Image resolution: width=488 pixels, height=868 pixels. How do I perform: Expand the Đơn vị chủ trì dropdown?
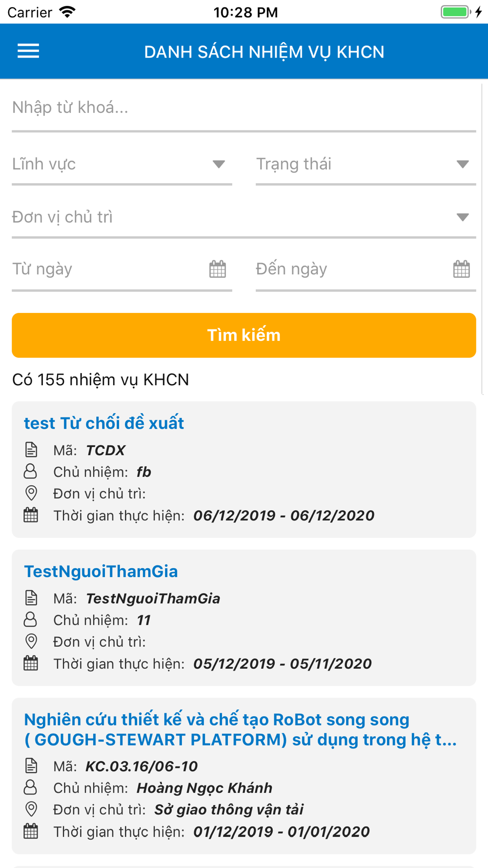[244, 217]
